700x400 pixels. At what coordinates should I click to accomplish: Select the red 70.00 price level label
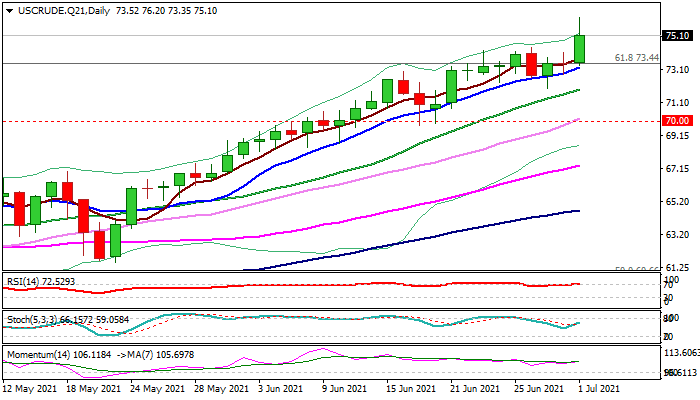(x=678, y=121)
